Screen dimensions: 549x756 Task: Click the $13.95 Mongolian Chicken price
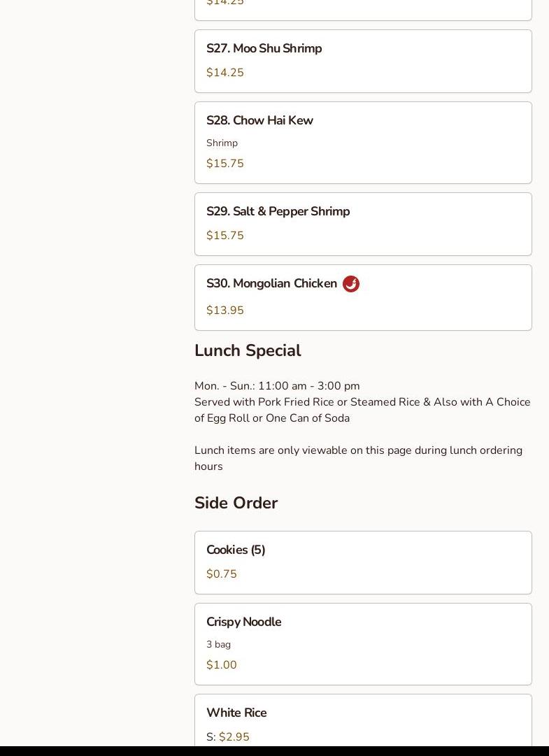(225, 311)
